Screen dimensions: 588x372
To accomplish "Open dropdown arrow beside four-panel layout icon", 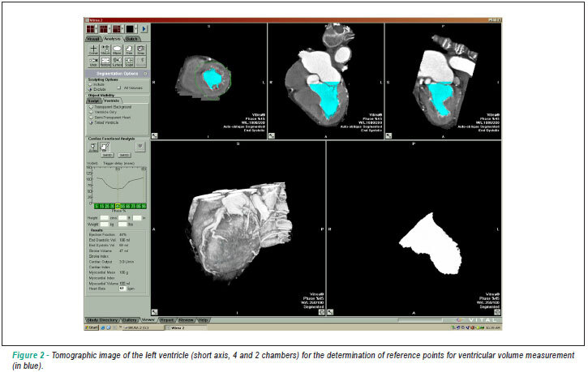I will [x=97, y=29].
